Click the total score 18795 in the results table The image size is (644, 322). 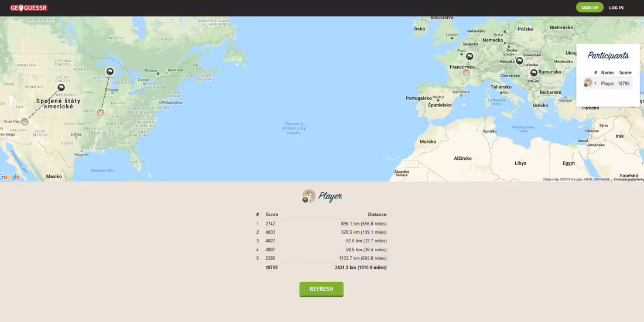pyautogui.click(x=272, y=268)
